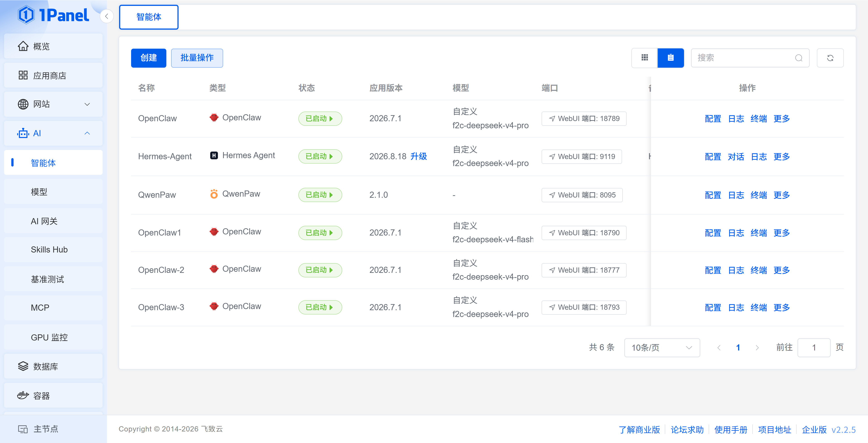Open 更多 menu for QwenPaw row
This screenshot has width=868, height=443.
[x=781, y=195]
